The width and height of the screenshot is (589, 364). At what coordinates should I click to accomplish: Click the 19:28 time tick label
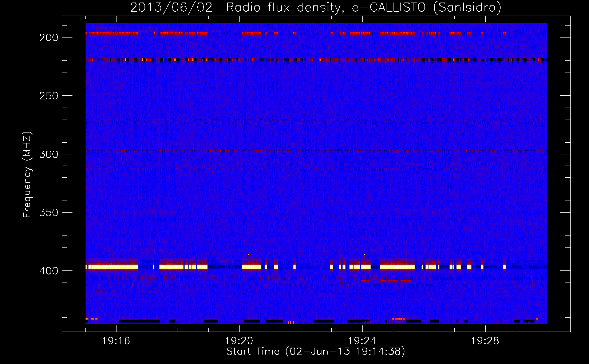click(485, 341)
